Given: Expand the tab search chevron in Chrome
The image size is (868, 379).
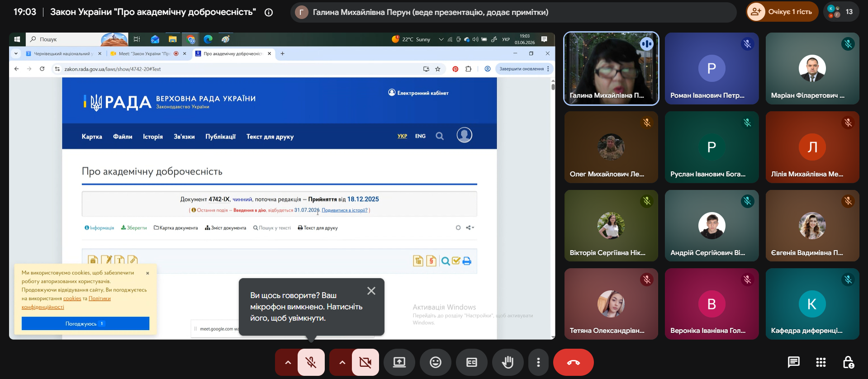Looking at the screenshot, I should 16,53.
